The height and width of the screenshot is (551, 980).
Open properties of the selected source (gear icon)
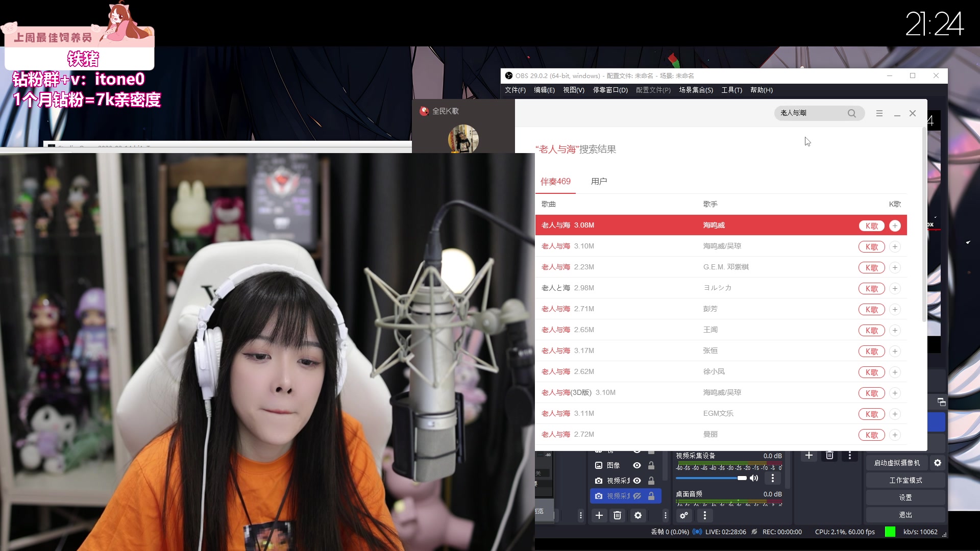tap(638, 516)
